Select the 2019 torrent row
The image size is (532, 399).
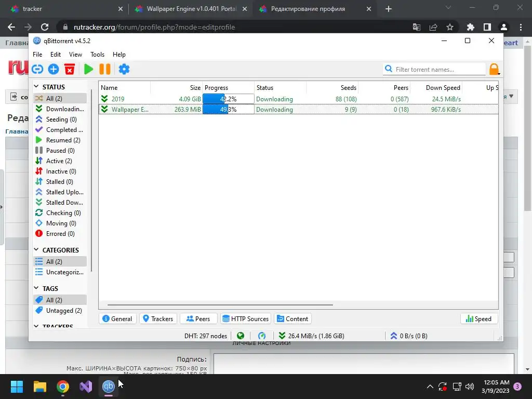[x=299, y=99]
